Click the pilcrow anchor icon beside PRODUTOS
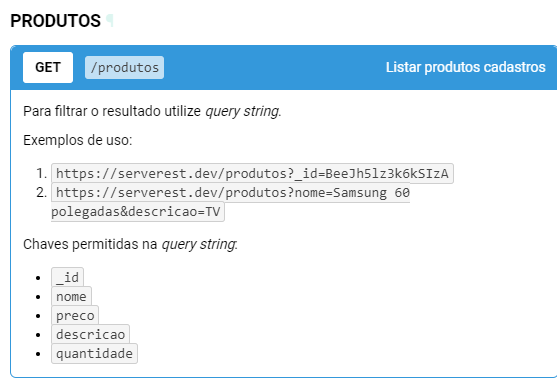Viewport: 557px width, 390px height. pos(110,21)
